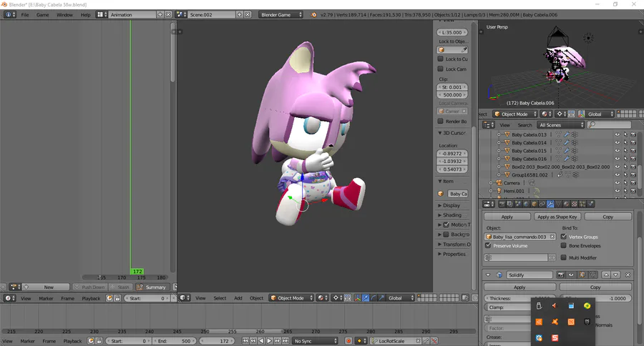Toggle Solidify viewport display eye button

click(x=571, y=275)
